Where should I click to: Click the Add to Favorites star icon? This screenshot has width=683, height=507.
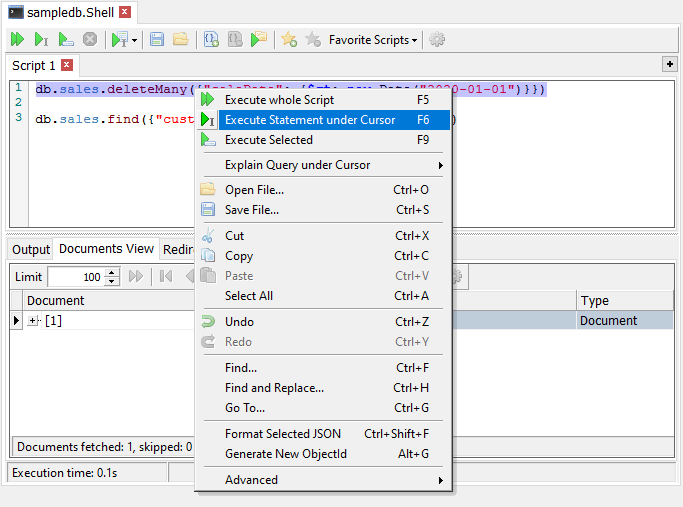(x=289, y=40)
